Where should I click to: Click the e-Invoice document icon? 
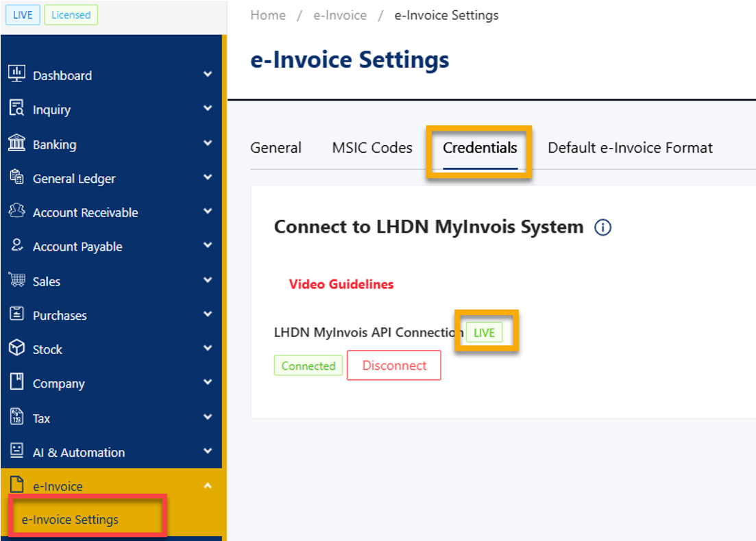coord(17,484)
